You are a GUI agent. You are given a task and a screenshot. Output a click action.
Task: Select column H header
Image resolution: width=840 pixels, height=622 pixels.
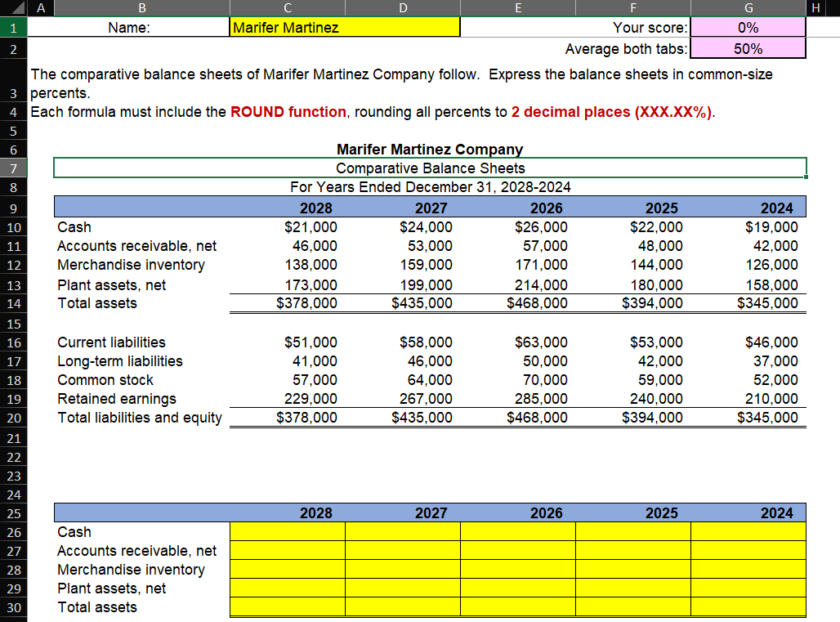815,8
